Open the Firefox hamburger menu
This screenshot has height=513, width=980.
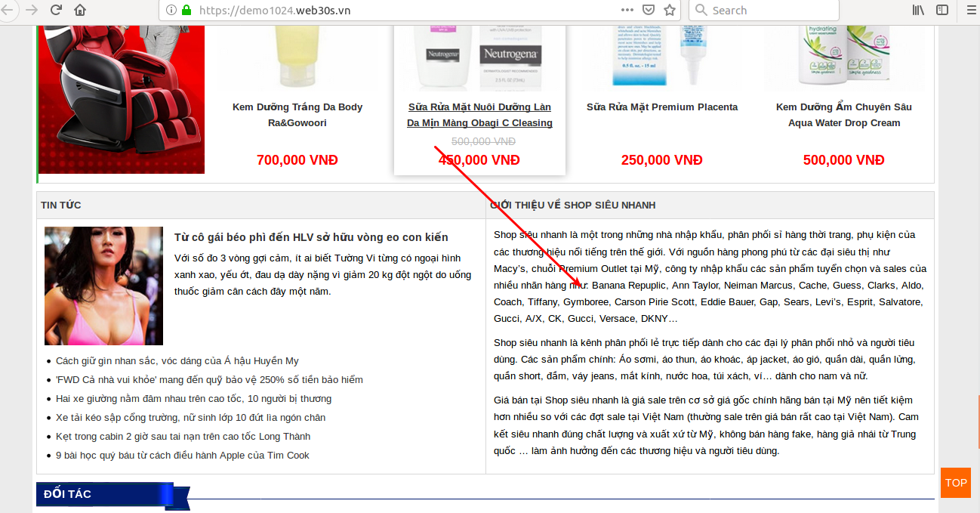971,10
